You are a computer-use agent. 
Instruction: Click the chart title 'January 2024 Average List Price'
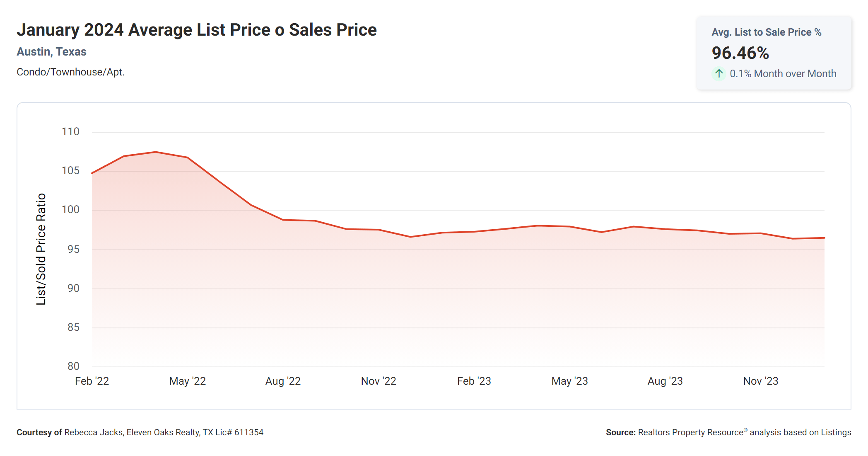click(196, 30)
